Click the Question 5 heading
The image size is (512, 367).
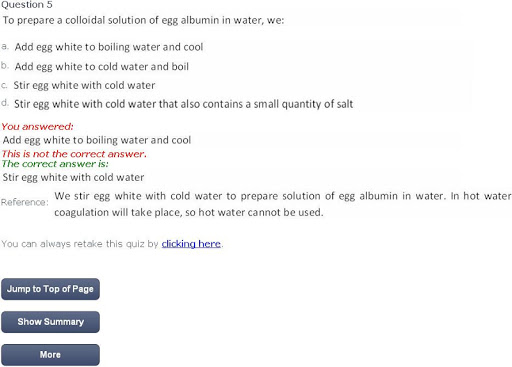(27, 5)
